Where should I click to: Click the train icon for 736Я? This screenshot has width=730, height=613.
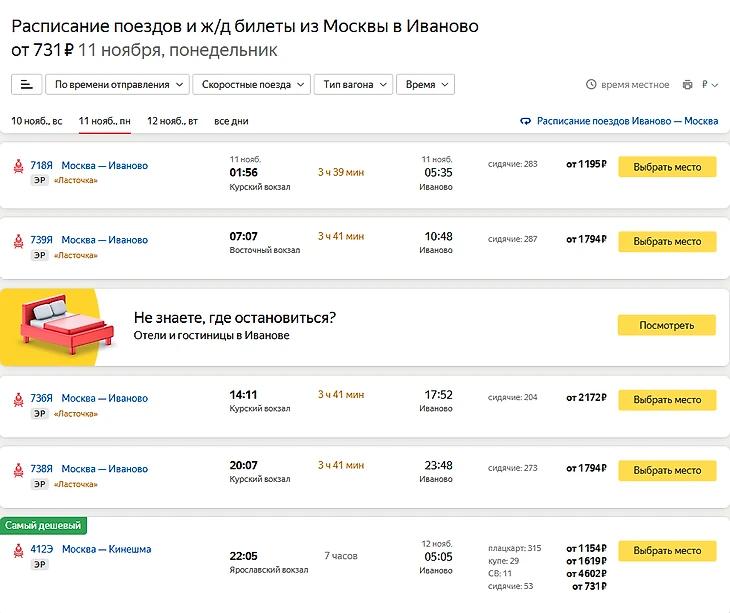18,399
